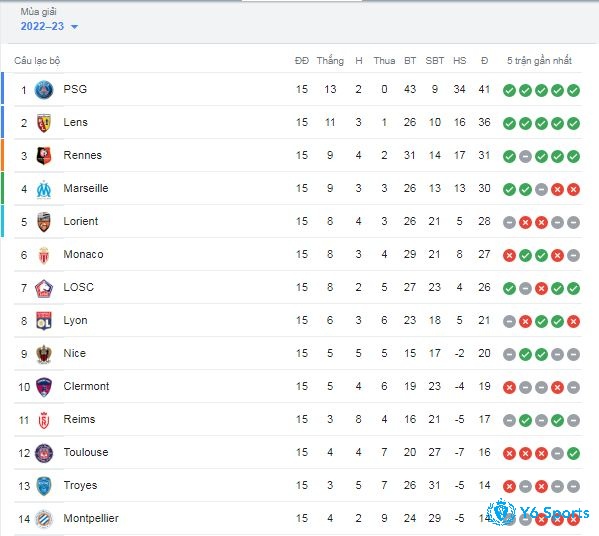This screenshot has width=599, height=536.
Task: Open the Clermont team link
Action: [x=86, y=386]
